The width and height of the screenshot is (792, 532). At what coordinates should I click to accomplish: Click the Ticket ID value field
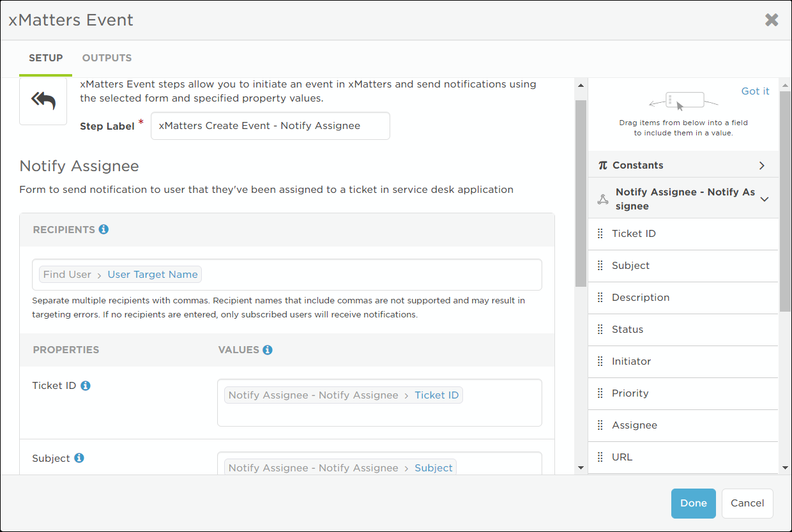pos(379,403)
